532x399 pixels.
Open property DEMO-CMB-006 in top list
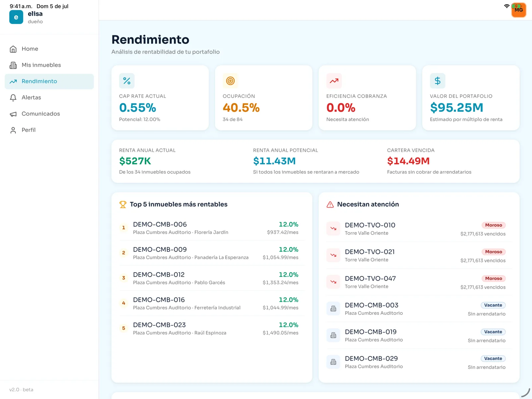tap(212, 228)
